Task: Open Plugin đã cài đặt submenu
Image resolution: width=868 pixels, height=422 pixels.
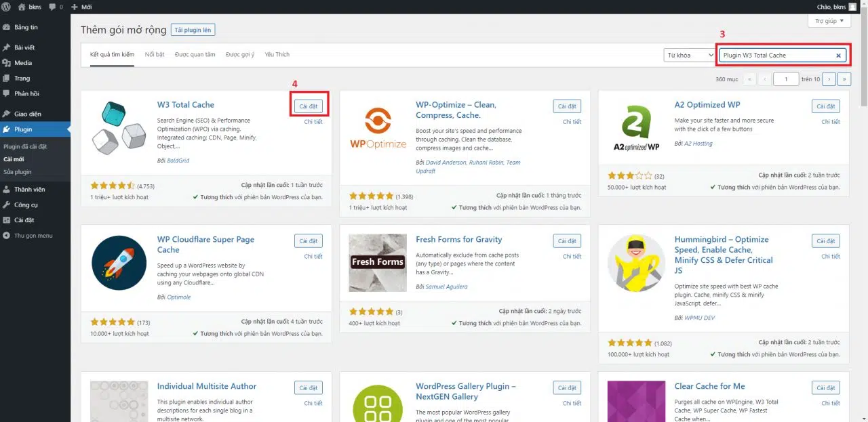Action: pos(25,146)
